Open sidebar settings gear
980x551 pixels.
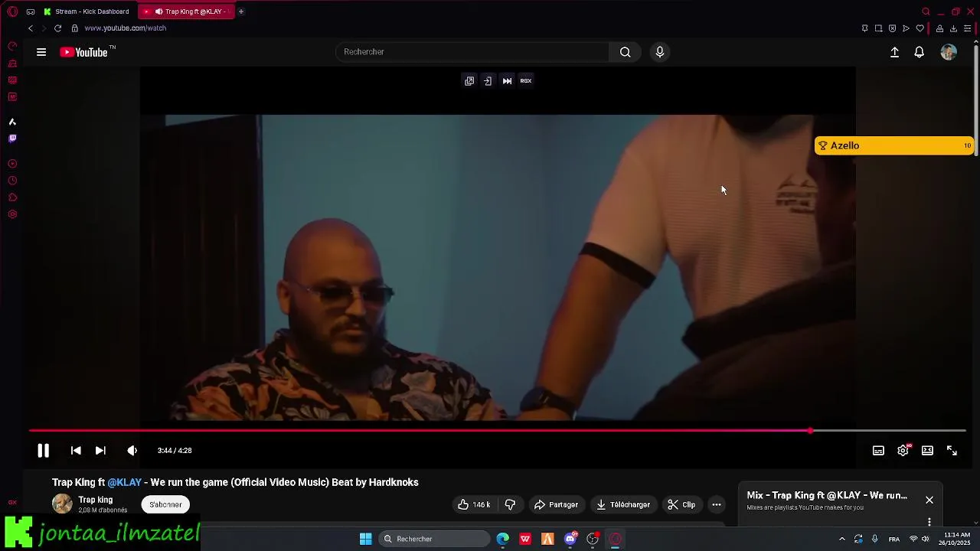coord(12,214)
